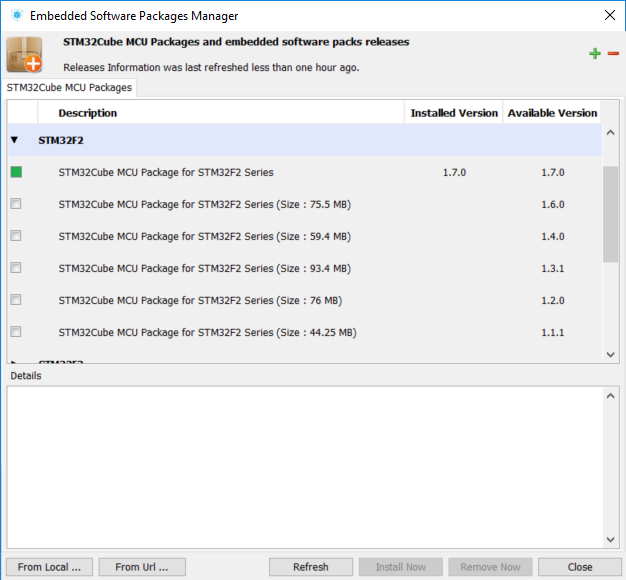Viewport: 626px width, 580px height.
Task: Select the package row sized 76 MB
Action: pyautogui.click(x=305, y=300)
